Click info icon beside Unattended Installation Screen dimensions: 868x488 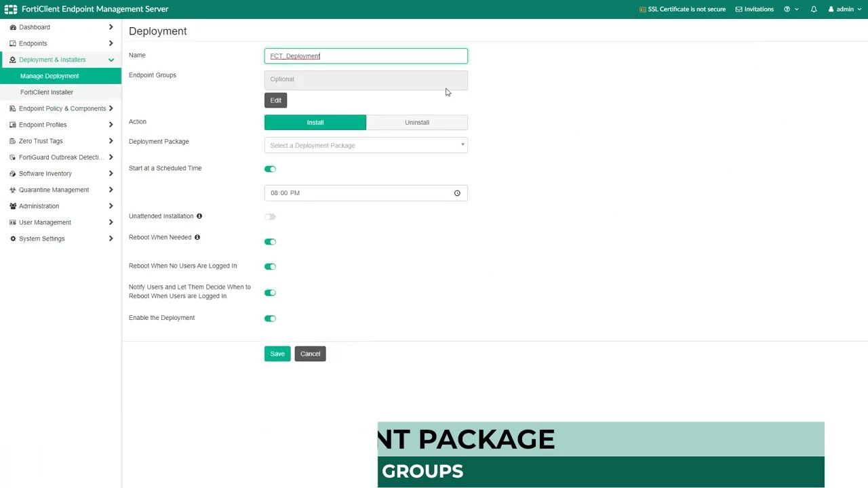(199, 216)
